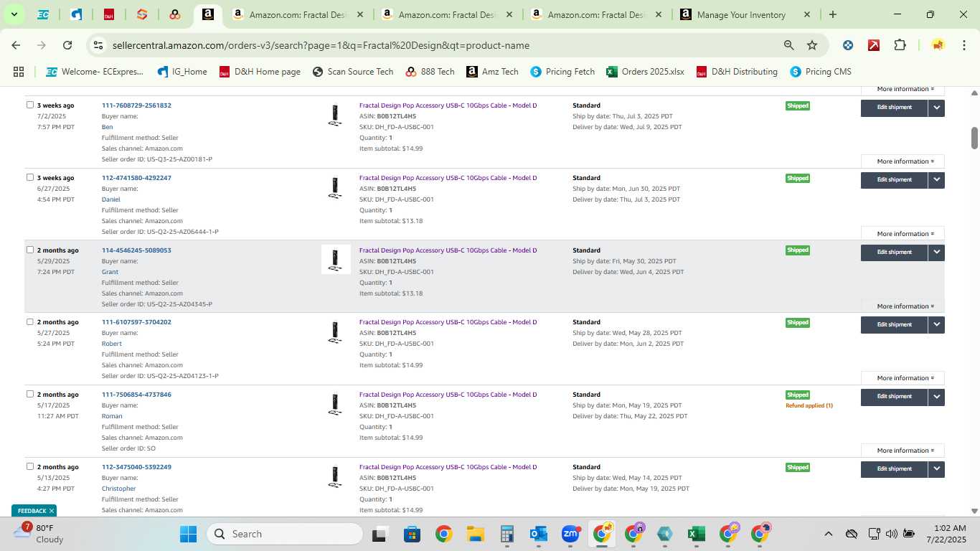Viewport: 980px width, 551px height.
Task: Click buyer name Daniel
Action: tap(111, 199)
